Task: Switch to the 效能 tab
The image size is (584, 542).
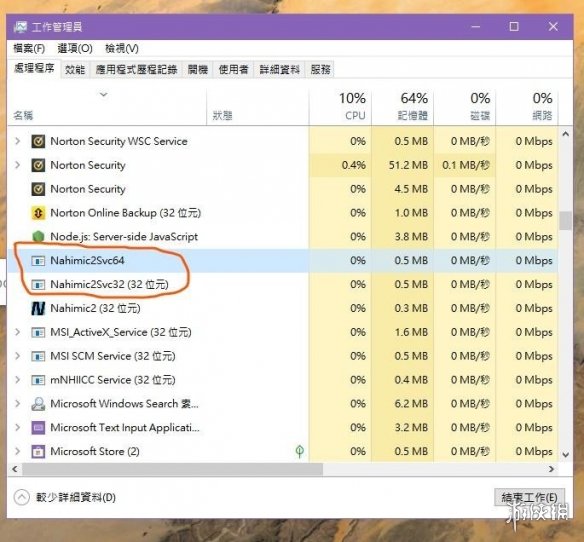Action: click(x=75, y=70)
